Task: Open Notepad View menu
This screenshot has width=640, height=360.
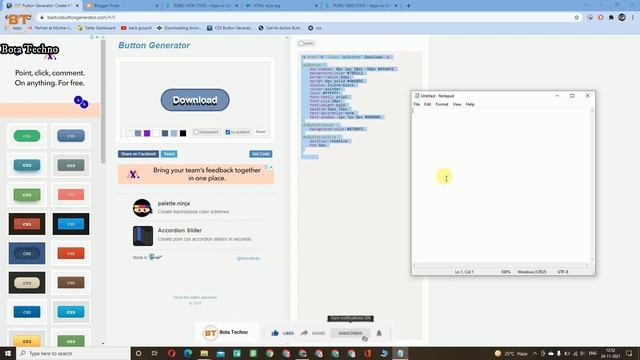Action: [x=457, y=104]
